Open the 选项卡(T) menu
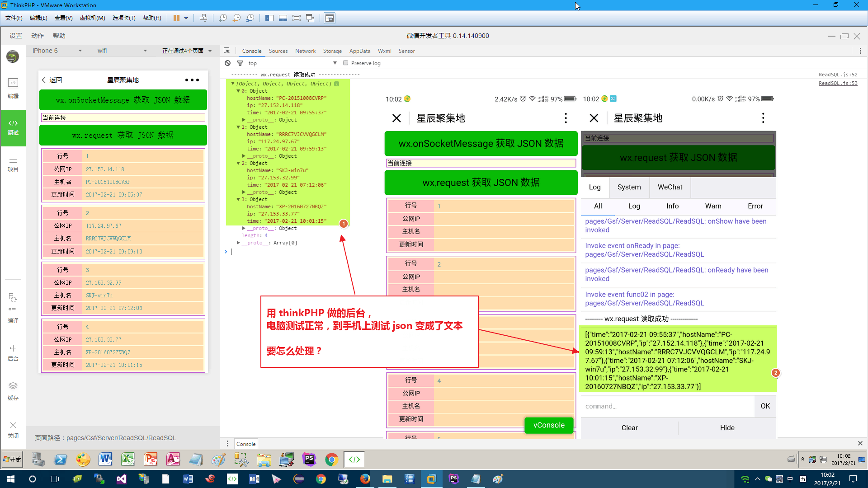 coord(124,18)
